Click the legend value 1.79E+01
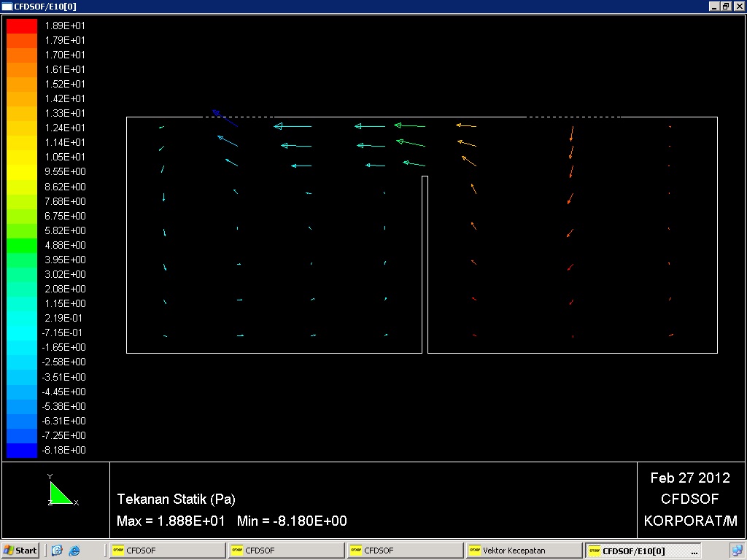This screenshot has width=747, height=560. coord(65,41)
